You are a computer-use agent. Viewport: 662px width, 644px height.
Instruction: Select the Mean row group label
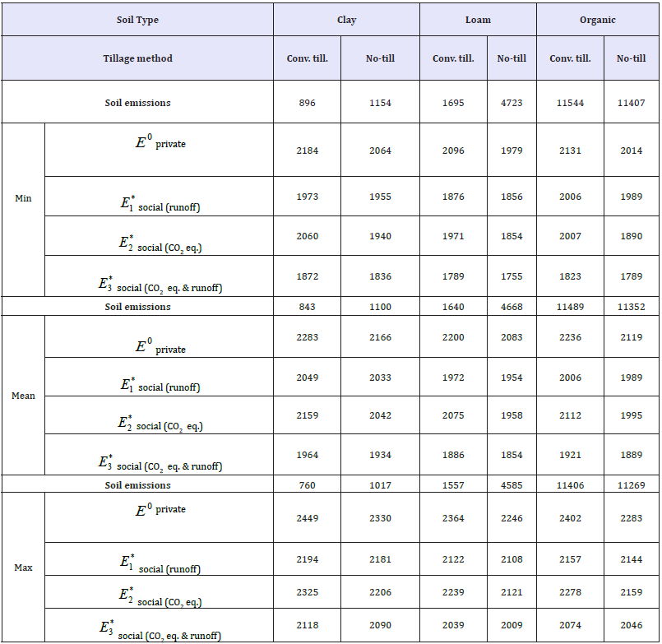tap(23, 396)
